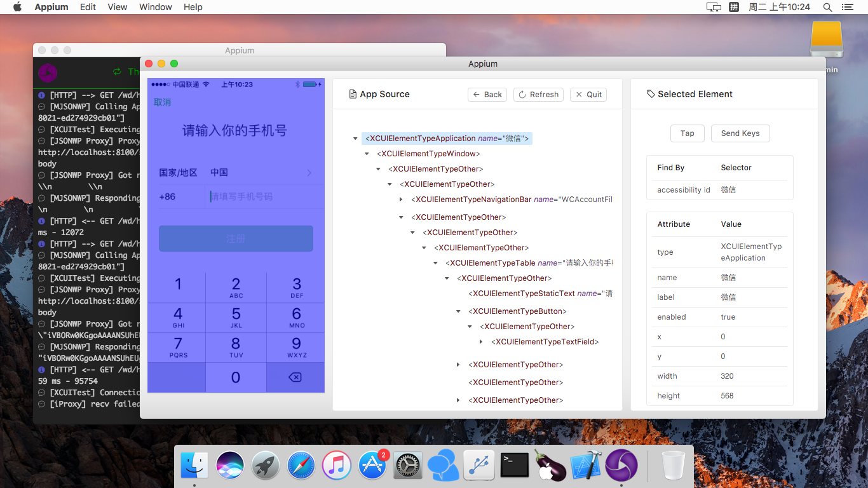This screenshot has height=488, width=868.
Task: Open App Store icon with badge
Action: click(372, 465)
